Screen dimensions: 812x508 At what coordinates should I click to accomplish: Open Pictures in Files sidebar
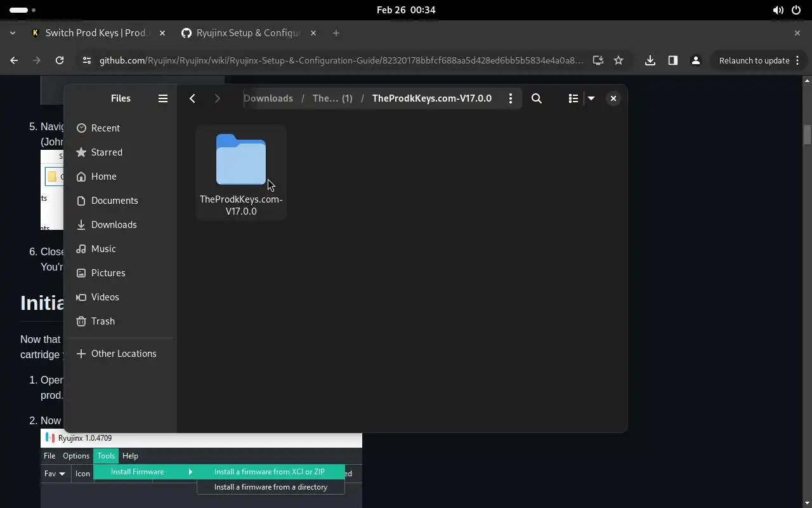(x=121, y=273)
